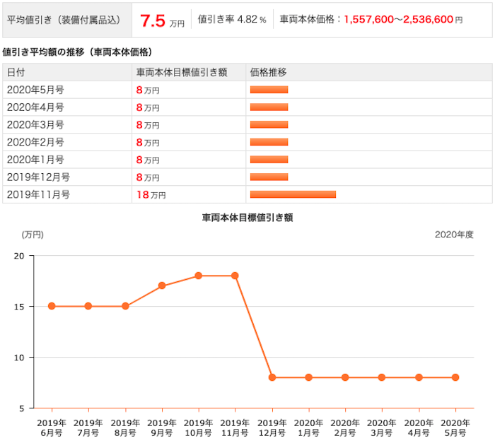Image resolution: width=495 pixels, height=448 pixels.
Task: Click the chart data point for 2020年3月号
Action: tap(382, 377)
